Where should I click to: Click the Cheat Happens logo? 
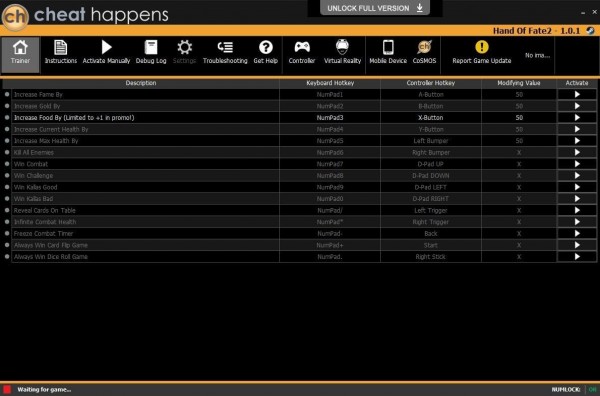point(15,16)
